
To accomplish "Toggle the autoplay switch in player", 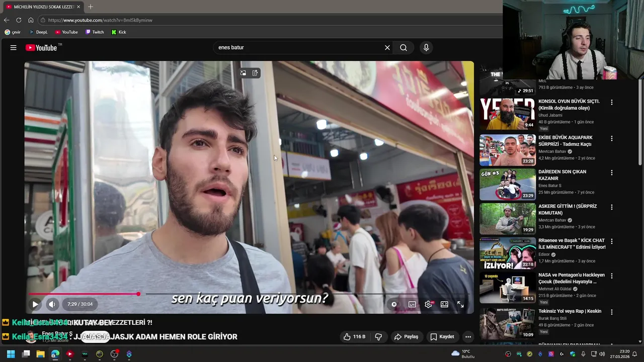I will tap(394, 304).
